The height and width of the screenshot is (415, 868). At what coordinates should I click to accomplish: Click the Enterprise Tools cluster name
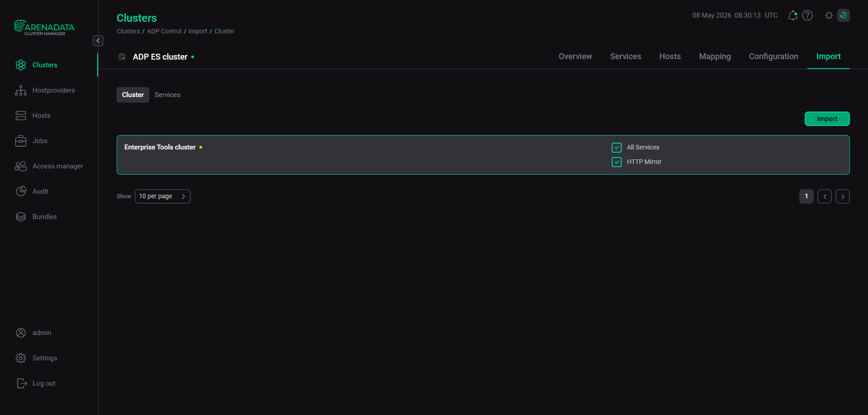coord(160,147)
